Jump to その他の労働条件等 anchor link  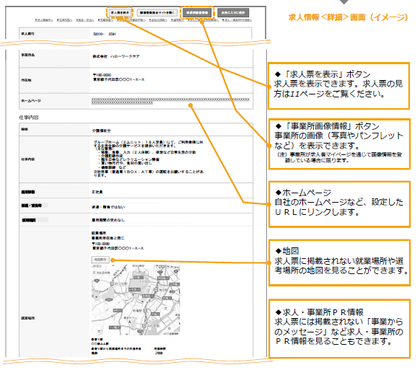click(x=131, y=20)
